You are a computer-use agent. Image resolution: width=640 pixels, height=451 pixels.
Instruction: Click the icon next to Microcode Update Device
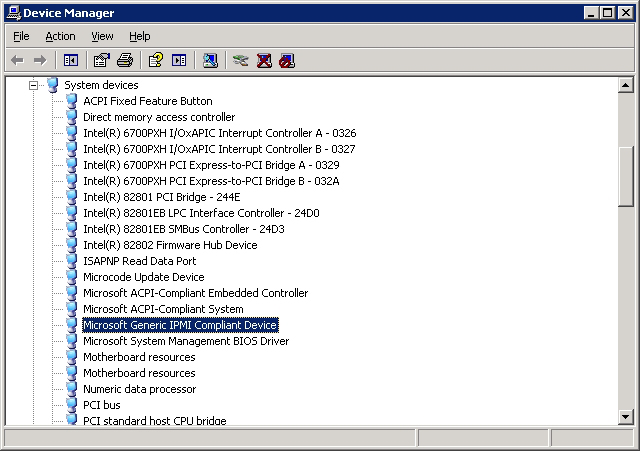click(x=72, y=276)
